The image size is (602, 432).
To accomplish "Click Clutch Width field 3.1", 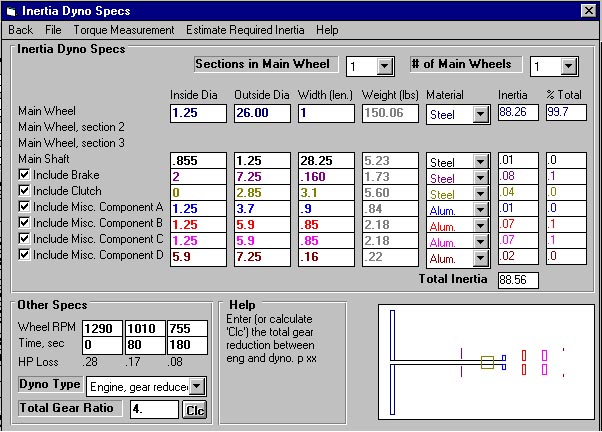I will [x=326, y=193].
